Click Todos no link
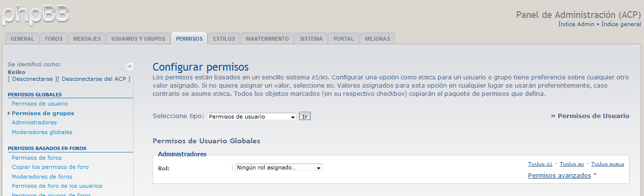This screenshot has height=196, width=644. point(571,164)
